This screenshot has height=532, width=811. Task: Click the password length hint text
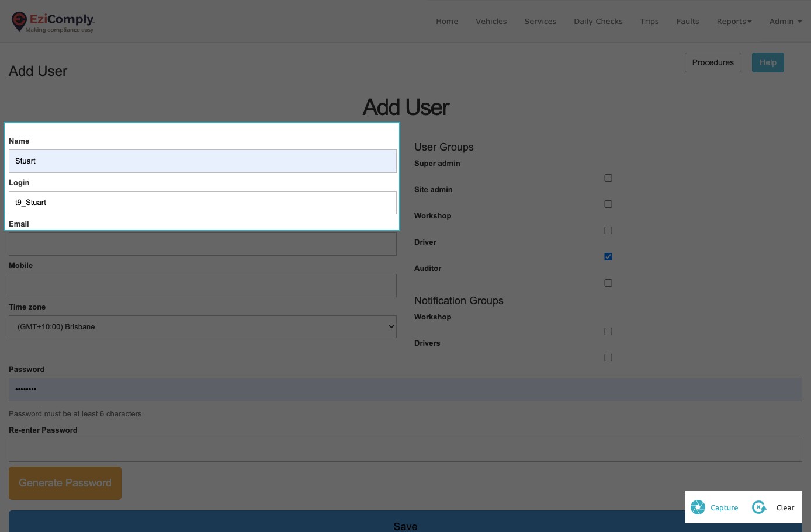point(75,414)
